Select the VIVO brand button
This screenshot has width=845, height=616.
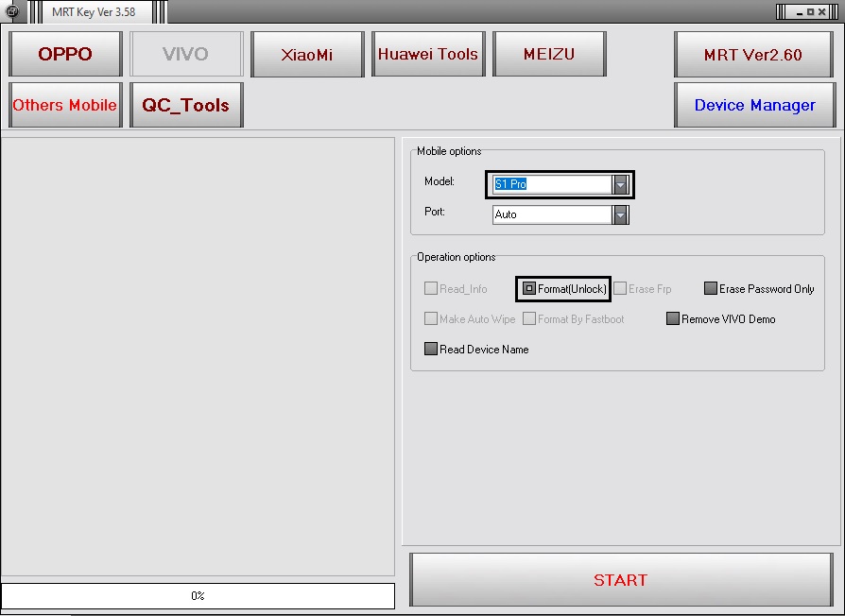(x=186, y=54)
